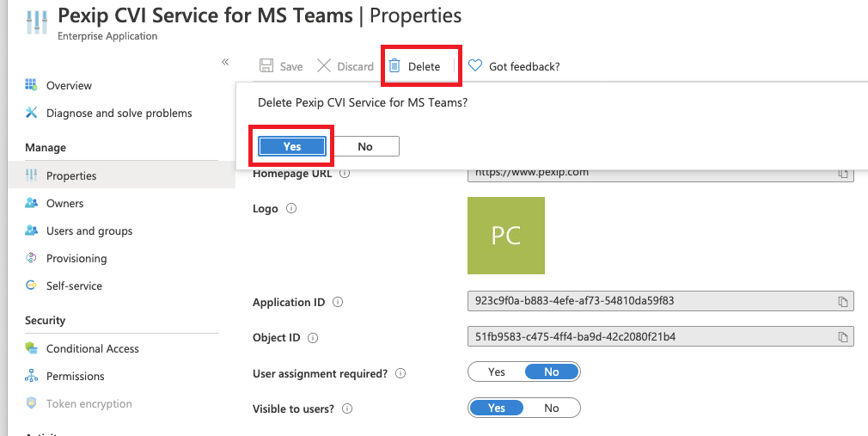Open Conditional Access in Security section
Image resolution: width=868 pixels, height=436 pixels.
(x=92, y=348)
